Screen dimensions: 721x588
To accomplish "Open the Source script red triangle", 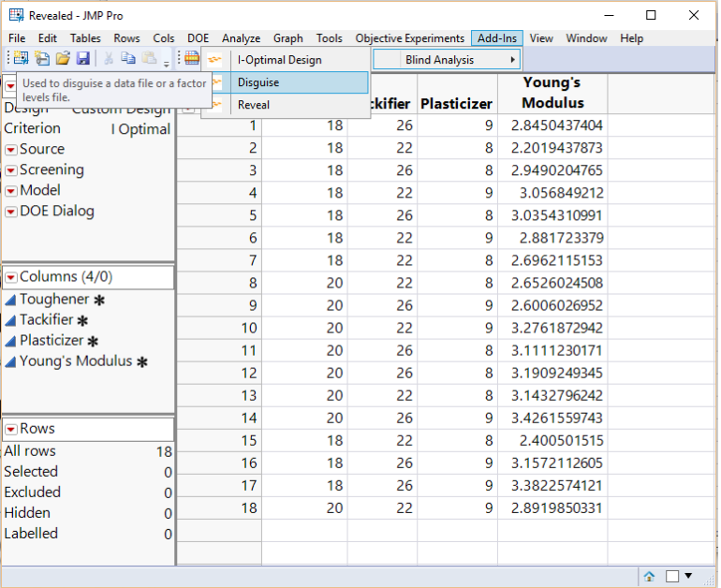I will pyautogui.click(x=10, y=150).
